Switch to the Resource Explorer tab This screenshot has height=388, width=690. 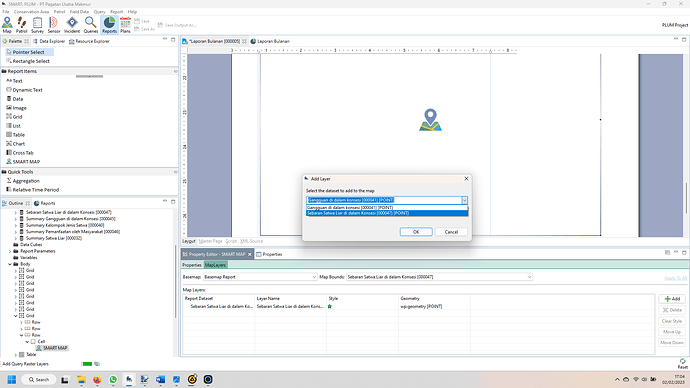[89, 41]
